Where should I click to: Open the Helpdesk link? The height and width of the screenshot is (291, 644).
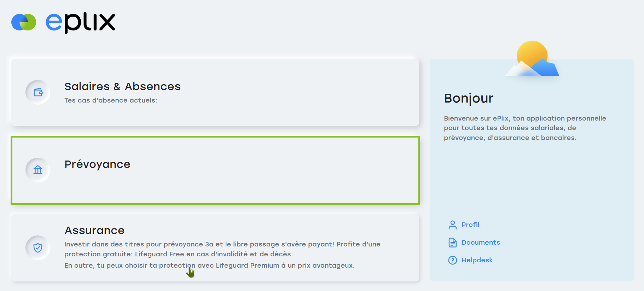(477, 260)
